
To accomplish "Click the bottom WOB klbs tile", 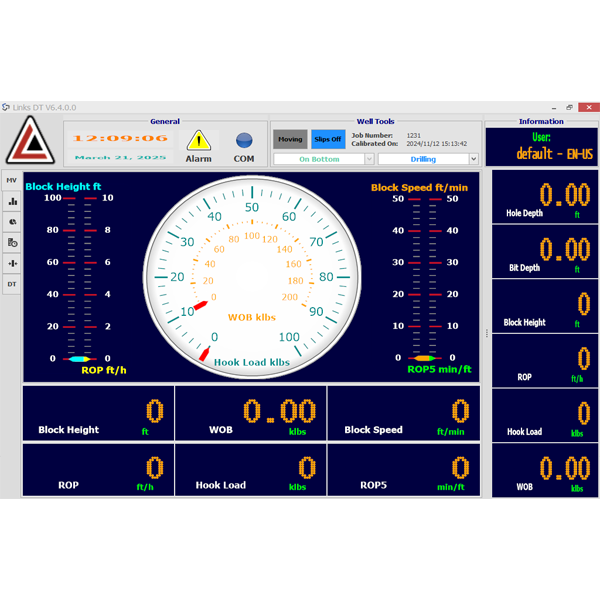I will tap(251, 413).
